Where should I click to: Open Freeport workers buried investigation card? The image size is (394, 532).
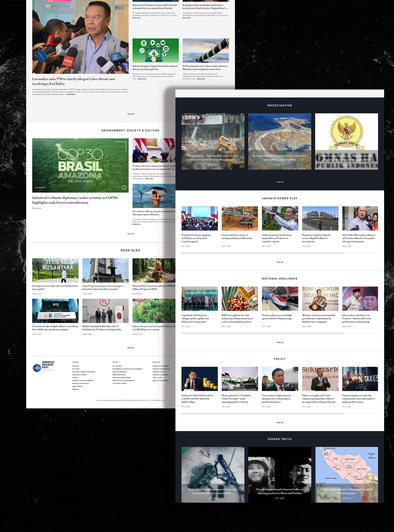tap(280, 141)
